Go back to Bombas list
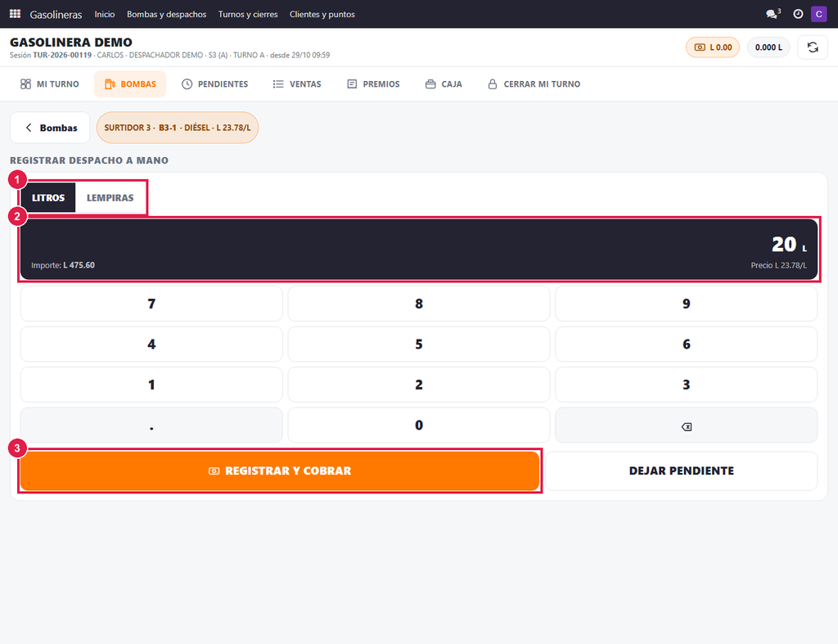The height and width of the screenshot is (644, 838). point(50,128)
